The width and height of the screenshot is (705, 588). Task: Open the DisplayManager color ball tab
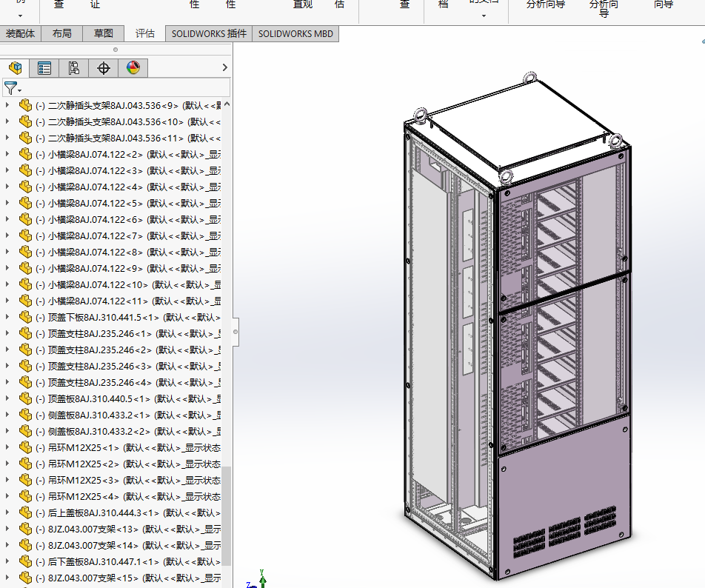click(x=133, y=68)
